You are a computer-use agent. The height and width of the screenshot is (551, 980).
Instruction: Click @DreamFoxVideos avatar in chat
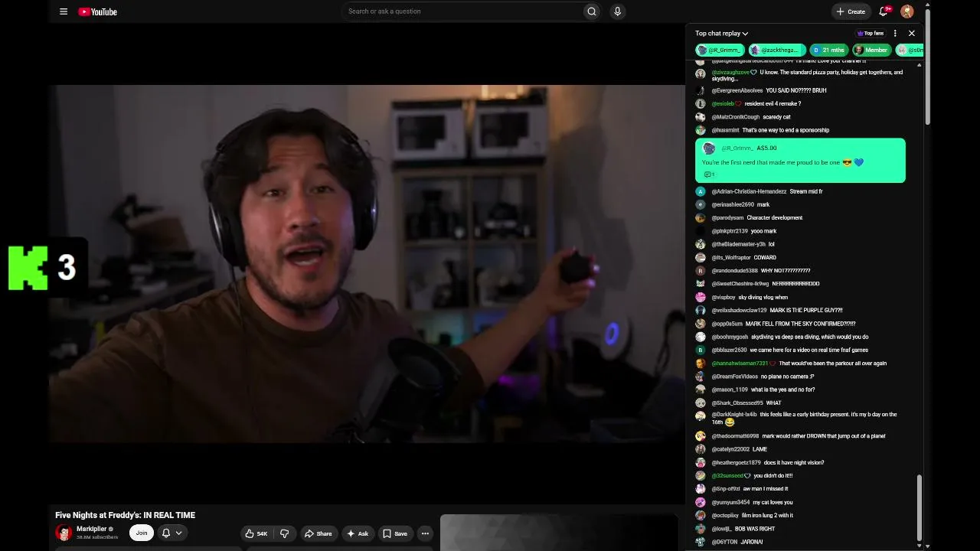700,377
